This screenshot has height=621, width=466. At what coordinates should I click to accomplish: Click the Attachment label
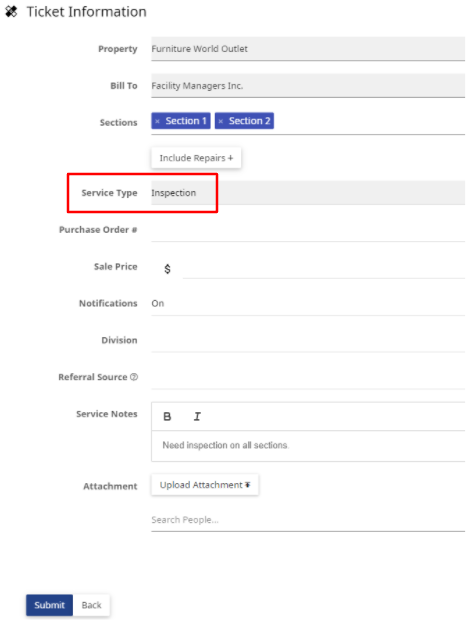point(110,486)
